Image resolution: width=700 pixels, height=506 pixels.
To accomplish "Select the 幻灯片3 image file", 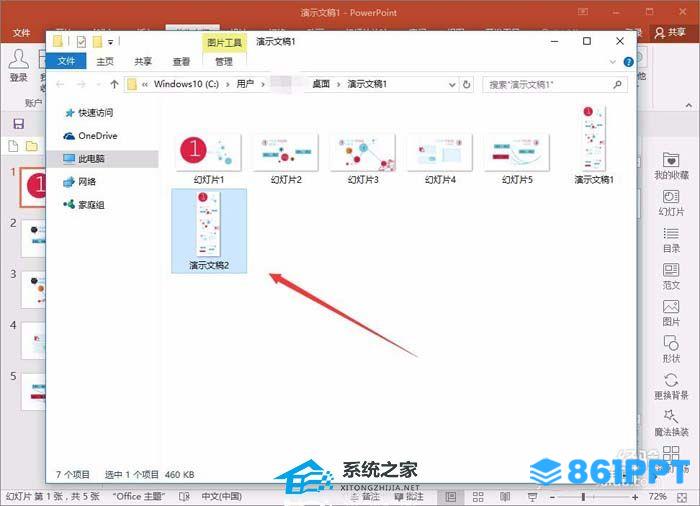I will (362, 159).
